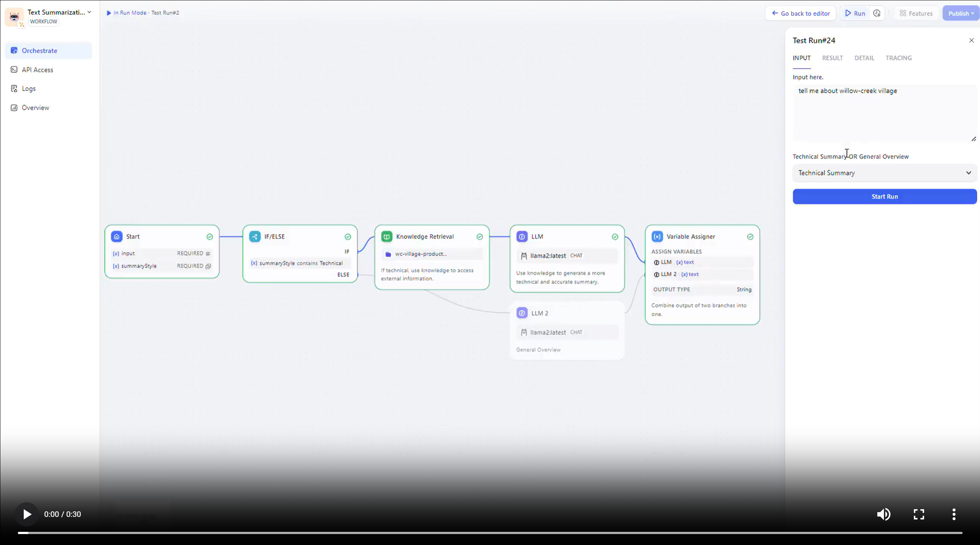Click the Start node home icon
The image size is (980, 545).
point(117,237)
